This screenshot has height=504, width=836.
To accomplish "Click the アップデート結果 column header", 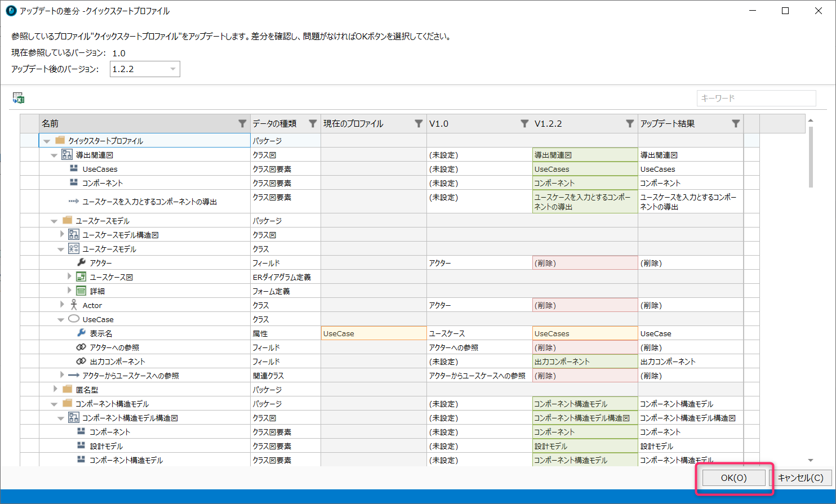I will click(x=691, y=123).
